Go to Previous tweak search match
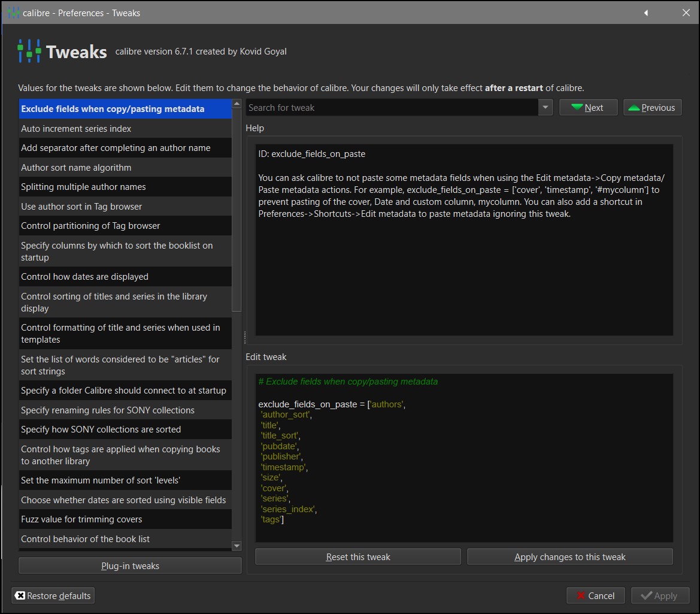Image resolution: width=700 pixels, height=614 pixels. (652, 107)
